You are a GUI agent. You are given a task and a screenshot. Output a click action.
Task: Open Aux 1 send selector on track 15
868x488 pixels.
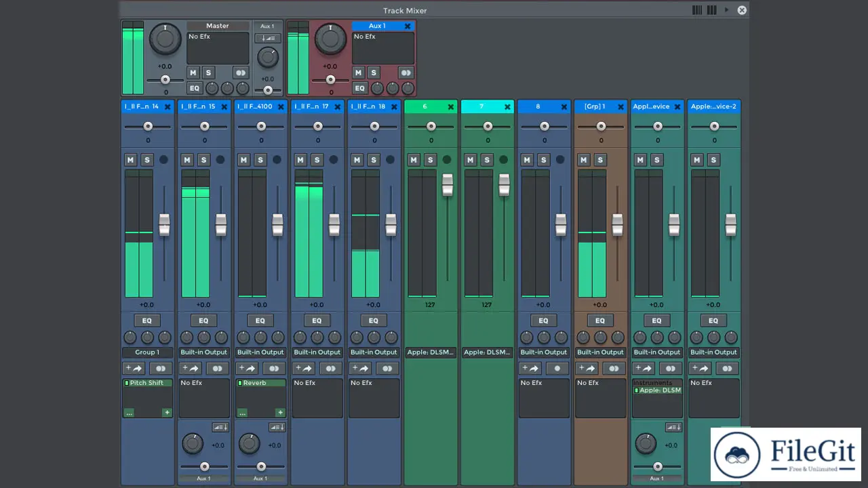click(x=203, y=479)
